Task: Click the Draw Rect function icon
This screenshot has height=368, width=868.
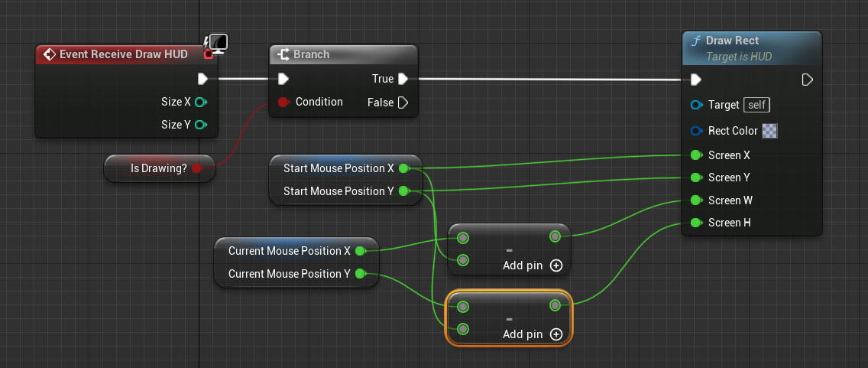Action: [x=695, y=41]
